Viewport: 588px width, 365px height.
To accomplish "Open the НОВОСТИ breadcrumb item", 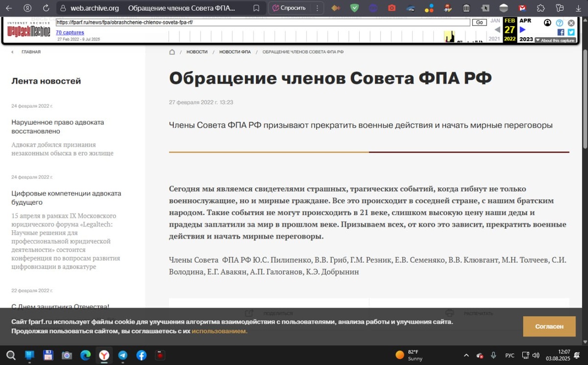I will [197, 52].
